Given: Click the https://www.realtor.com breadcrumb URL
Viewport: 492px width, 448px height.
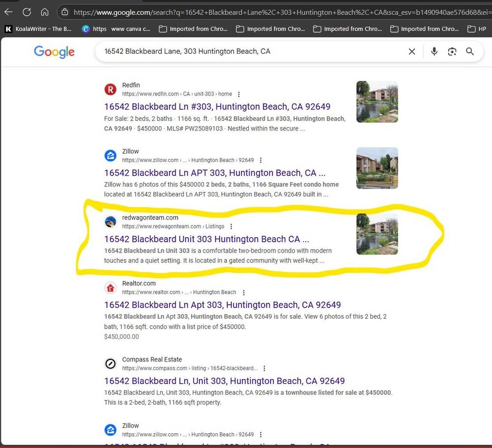Looking at the screenshot, I should pos(179,292).
